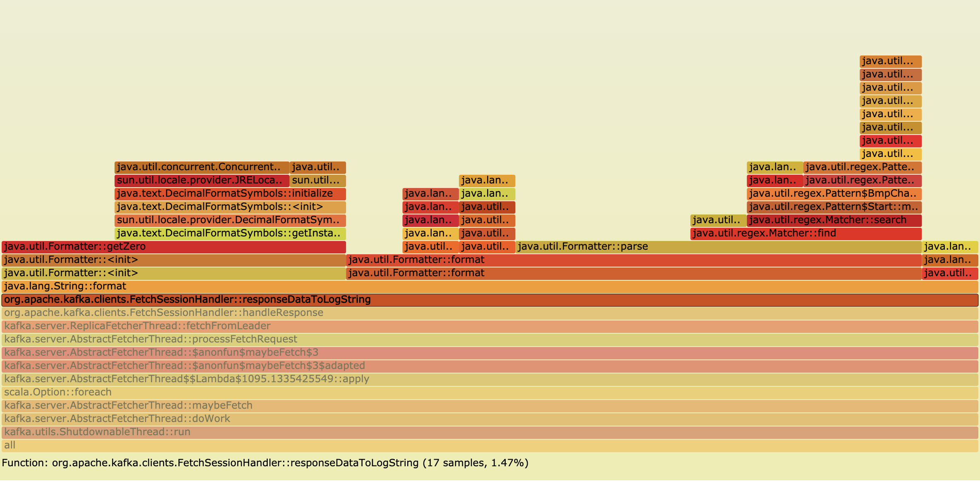Viewport: 980px width, 482px height.
Task: Click java.util.Formatter::parse frame
Action: [718, 247]
